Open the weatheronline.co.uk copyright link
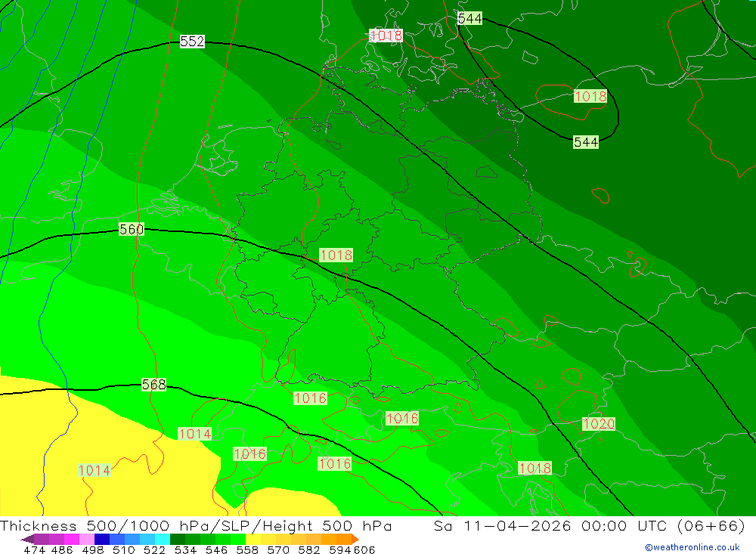The image size is (756, 554). (692, 547)
